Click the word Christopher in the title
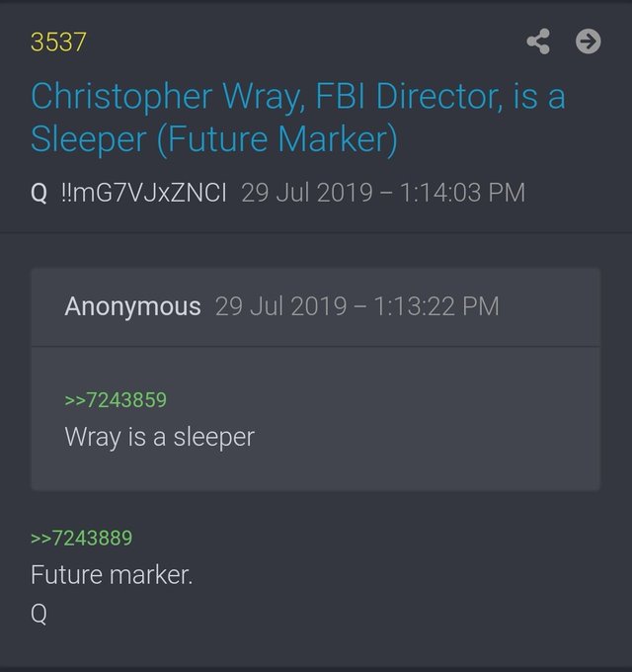This screenshot has width=632, height=672. pos(121,97)
